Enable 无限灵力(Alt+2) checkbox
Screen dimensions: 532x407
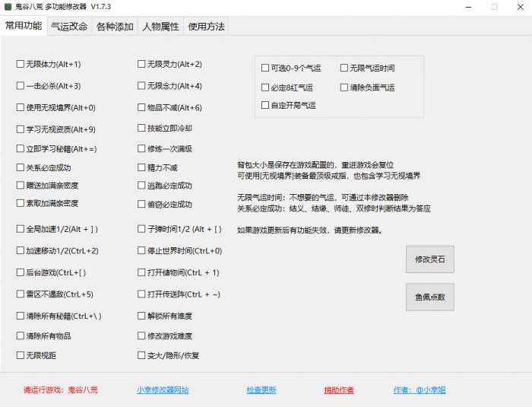click(169, 64)
